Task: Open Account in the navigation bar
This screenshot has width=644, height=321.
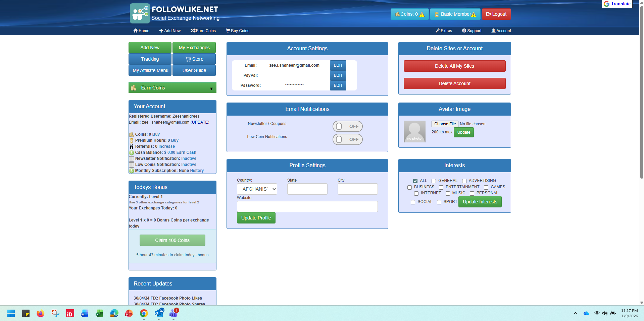Action: point(501,31)
